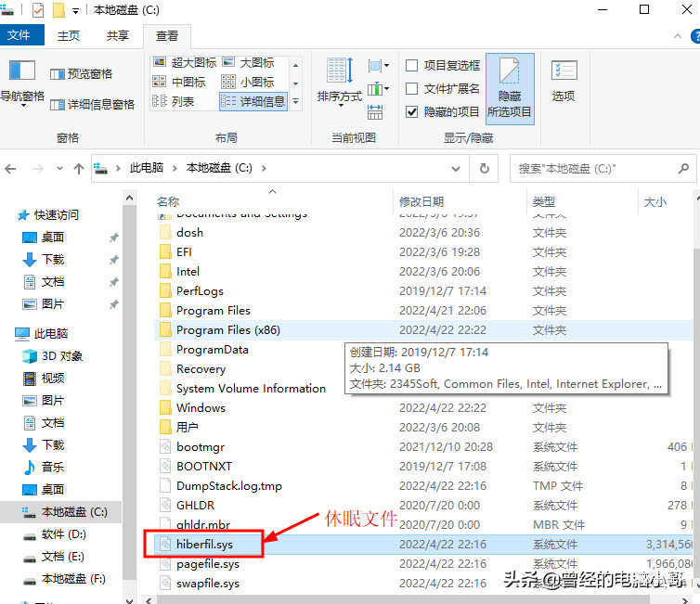Choose 中图标 medium icons layout

pyautogui.click(x=179, y=82)
